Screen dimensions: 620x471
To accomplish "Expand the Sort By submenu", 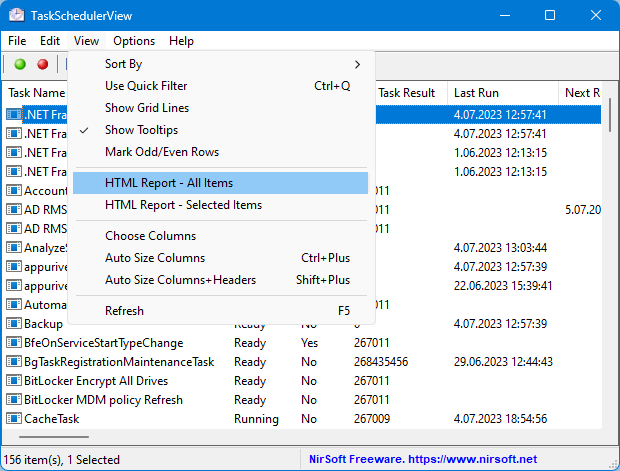I will (221, 64).
